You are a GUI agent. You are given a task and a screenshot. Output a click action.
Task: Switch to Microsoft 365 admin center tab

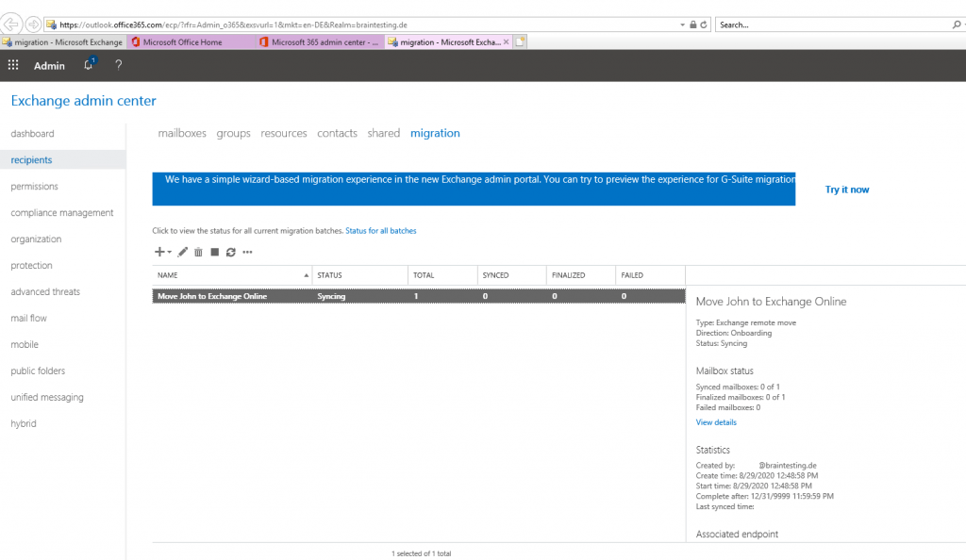320,41
